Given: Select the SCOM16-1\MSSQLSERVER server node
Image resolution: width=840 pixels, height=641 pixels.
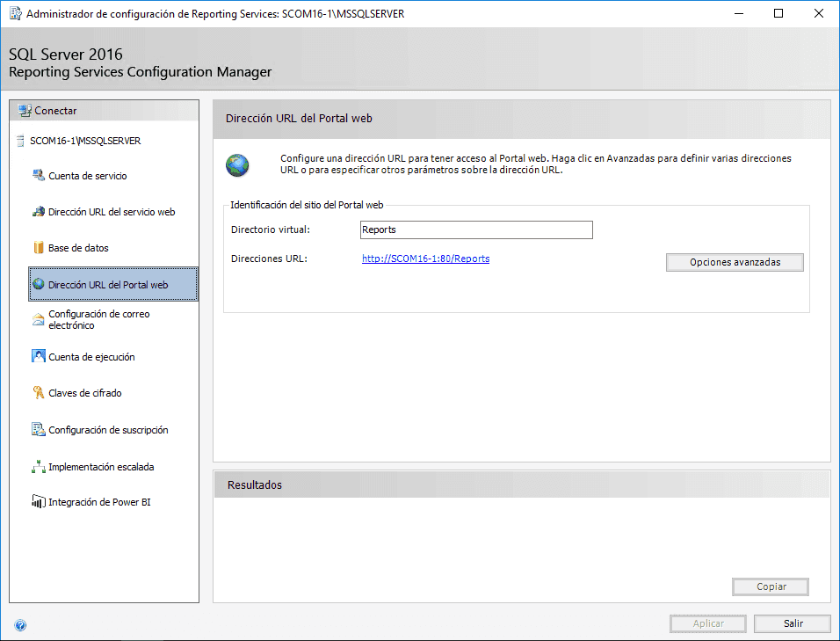Looking at the screenshot, I should point(85,141).
